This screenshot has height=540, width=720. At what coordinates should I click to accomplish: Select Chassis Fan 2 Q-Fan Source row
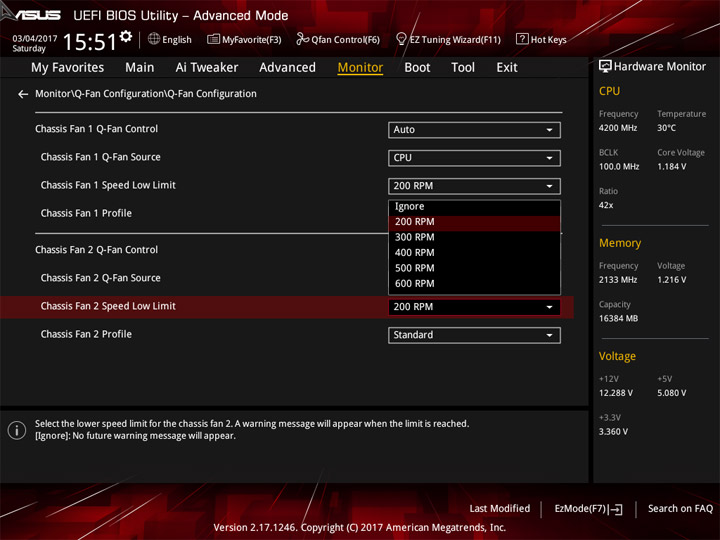click(x=101, y=278)
